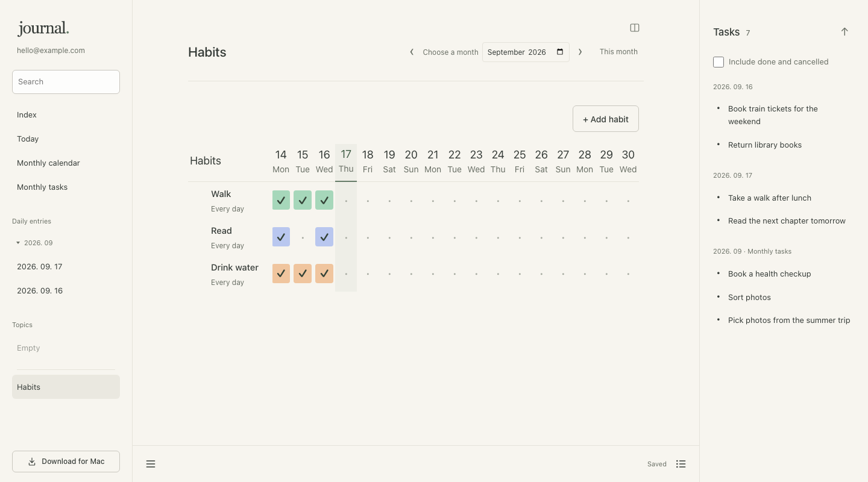The width and height of the screenshot is (868, 482).
Task: Open Index in the sidebar
Action: point(66,114)
